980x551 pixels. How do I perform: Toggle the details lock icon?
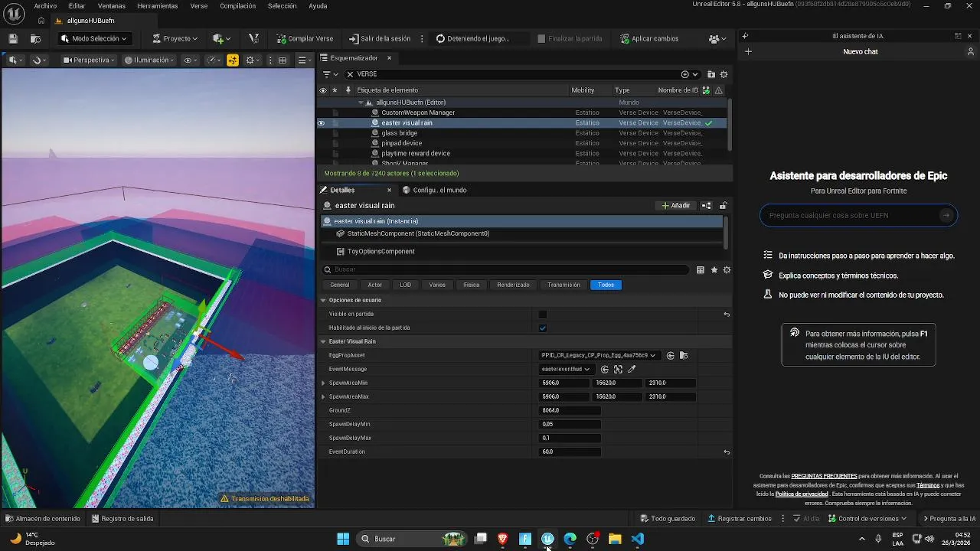(x=723, y=205)
